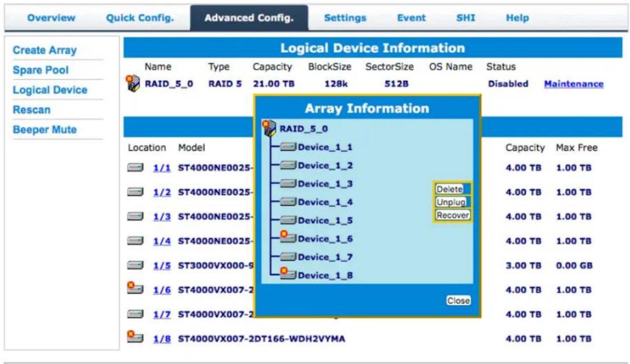
Task: Click the disk icon for location 1/2
Action: (135, 192)
